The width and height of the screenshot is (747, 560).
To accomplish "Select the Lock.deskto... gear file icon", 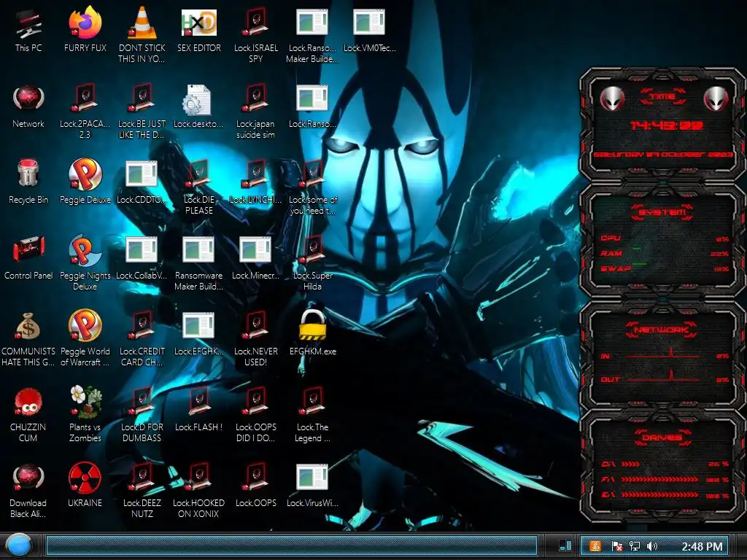I will tap(196, 99).
